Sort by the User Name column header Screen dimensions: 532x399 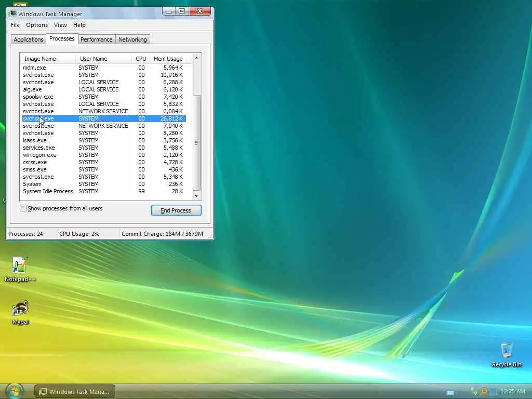click(103, 59)
